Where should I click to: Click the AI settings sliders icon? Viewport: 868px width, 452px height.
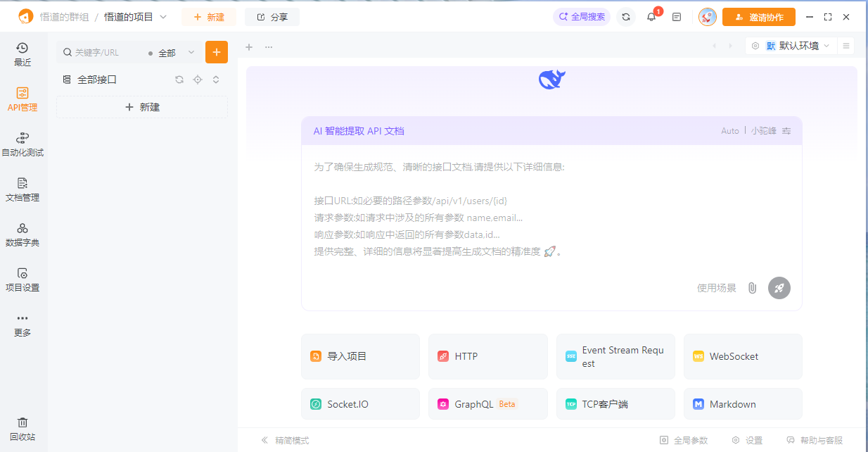[786, 131]
